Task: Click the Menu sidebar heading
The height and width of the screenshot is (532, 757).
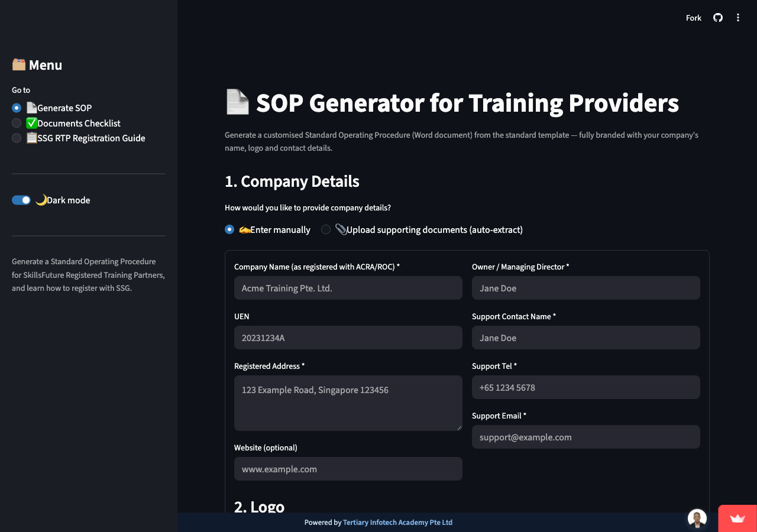Action: [x=37, y=65]
